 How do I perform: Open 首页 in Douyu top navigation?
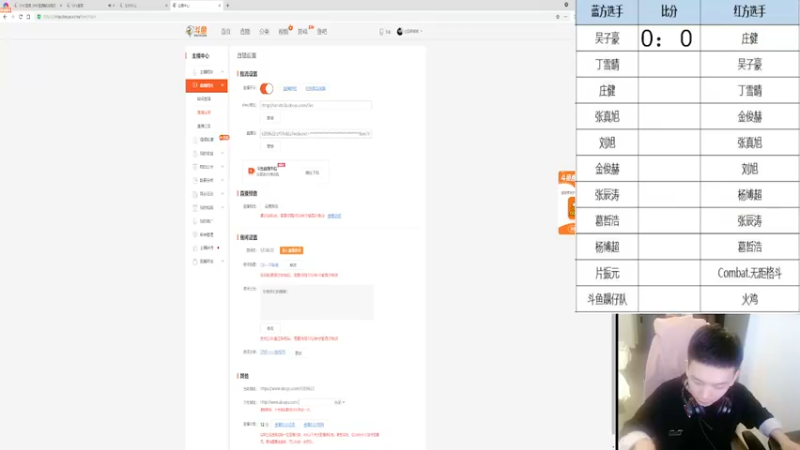(x=226, y=32)
